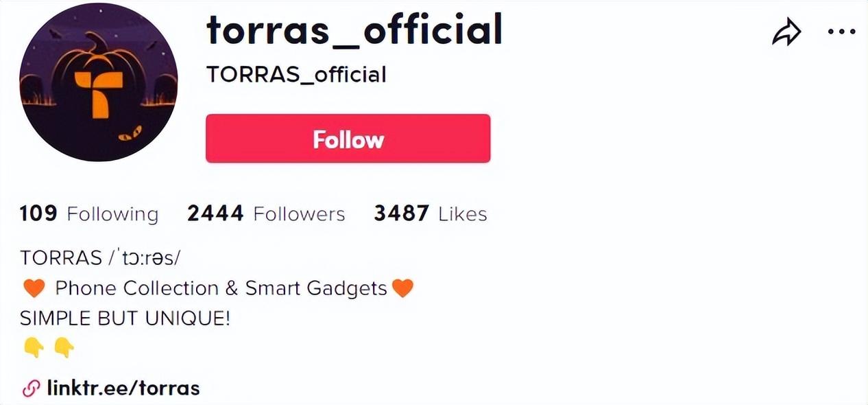View the 109 Following list

(89, 213)
